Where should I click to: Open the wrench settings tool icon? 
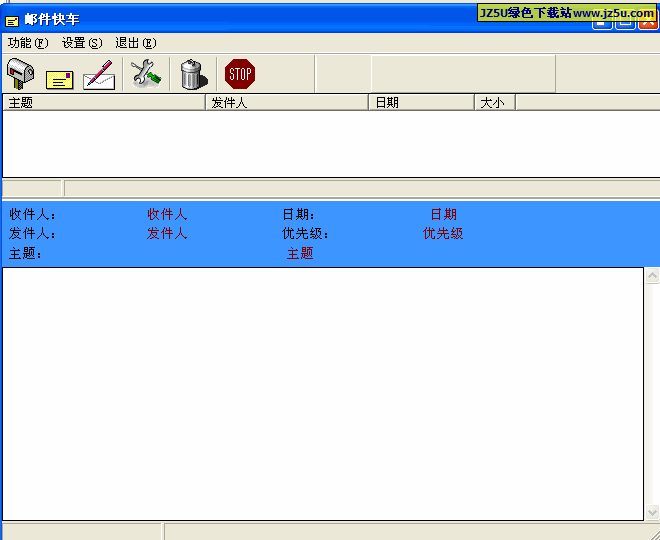(x=146, y=73)
